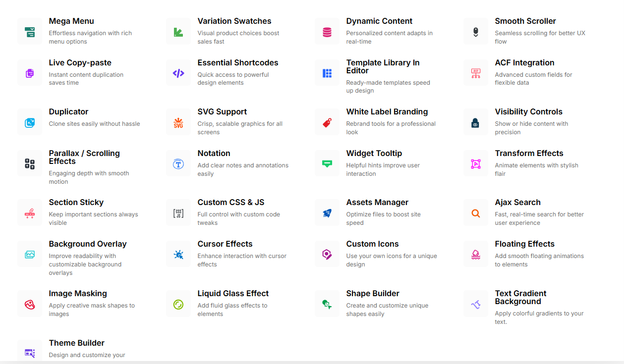
Task: Click the Custom CSS & JS title
Action: pyautogui.click(x=231, y=203)
